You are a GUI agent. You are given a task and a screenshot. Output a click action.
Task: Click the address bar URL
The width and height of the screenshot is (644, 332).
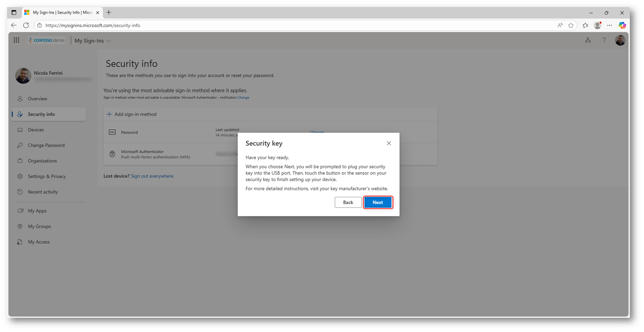93,25
